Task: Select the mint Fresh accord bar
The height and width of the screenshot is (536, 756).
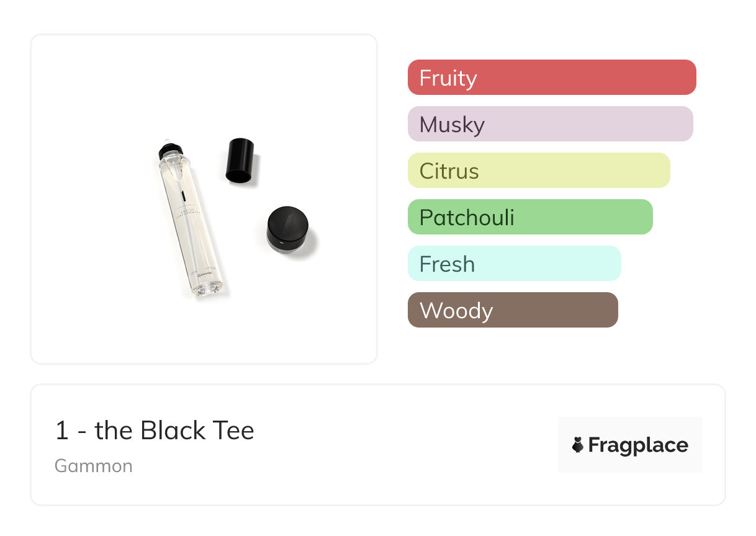Action: click(514, 264)
